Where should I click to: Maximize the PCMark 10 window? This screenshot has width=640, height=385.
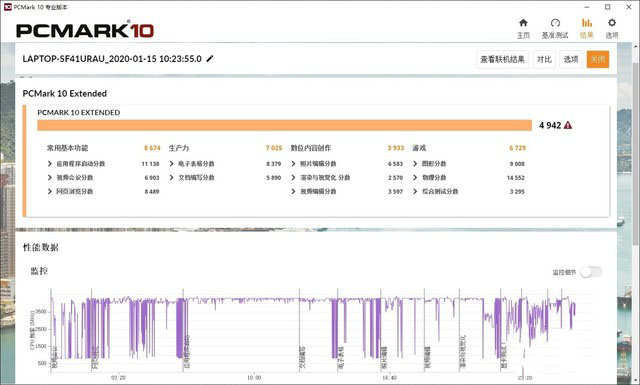607,7
